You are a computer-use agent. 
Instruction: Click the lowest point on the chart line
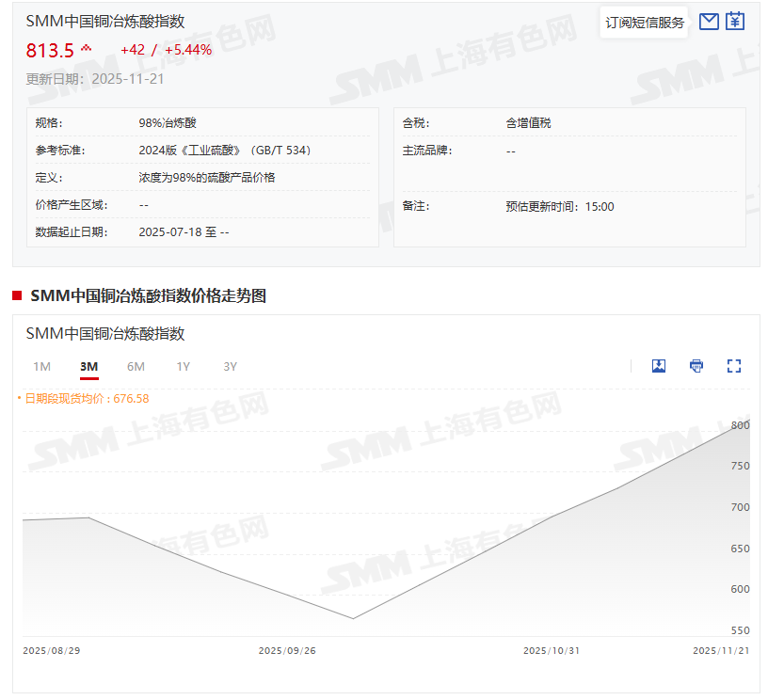click(353, 618)
